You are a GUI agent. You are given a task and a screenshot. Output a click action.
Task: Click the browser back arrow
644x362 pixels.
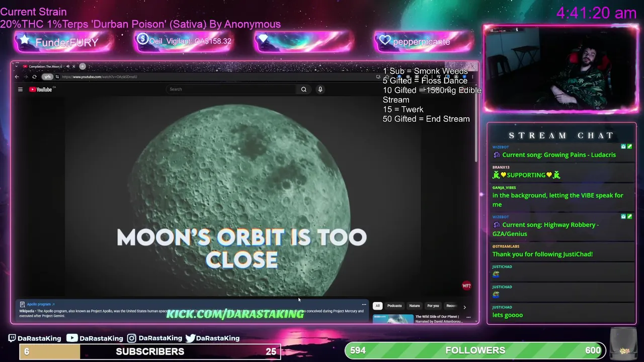(x=17, y=77)
